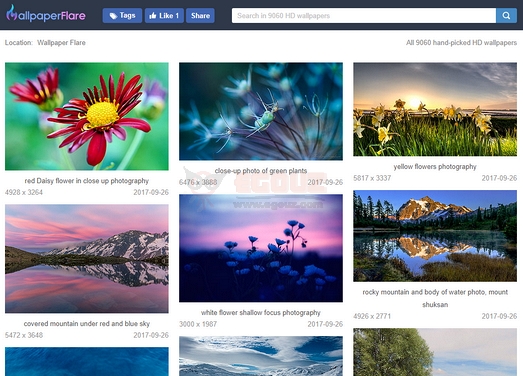This screenshot has height=376, width=523.
Task: Open the pink sky mountain reflection thumbnail
Action: coord(87,259)
